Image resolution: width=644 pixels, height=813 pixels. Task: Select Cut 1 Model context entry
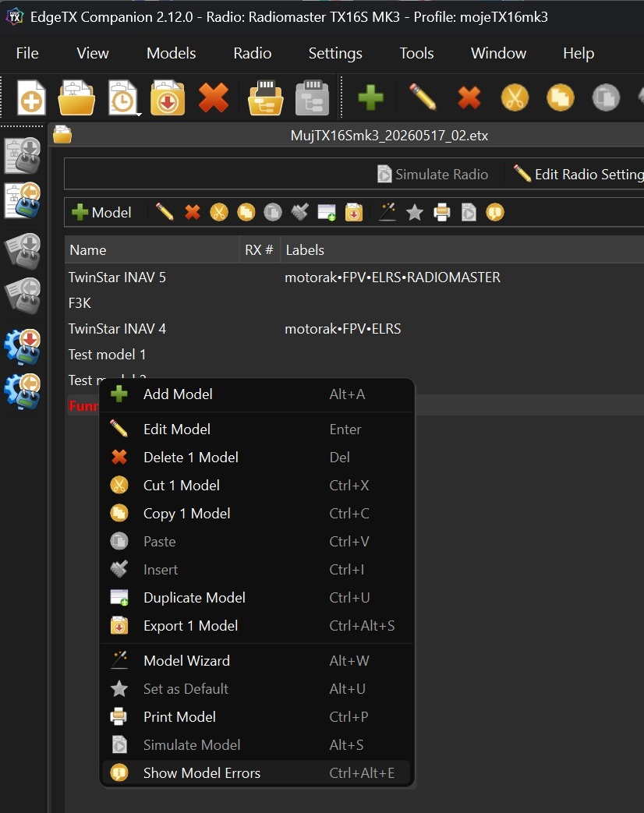coord(257,486)
